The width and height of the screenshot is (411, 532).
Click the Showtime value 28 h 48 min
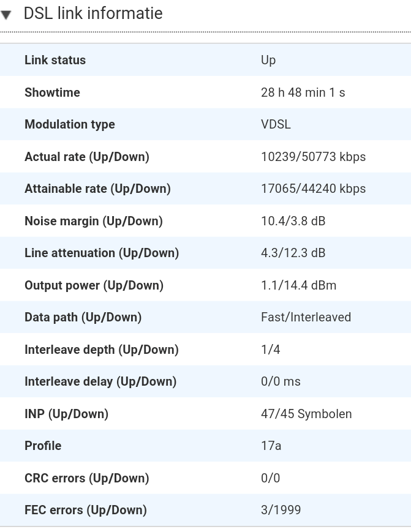pyautogui.click(x=303, y=92)
